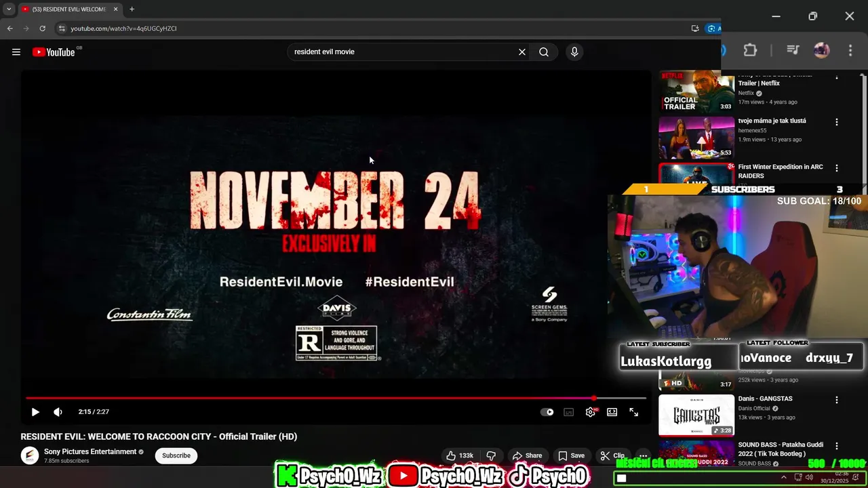Open Sony Pictures Entertainment channel name
This screenshot has width=868, height=488.
click(90, 452)
